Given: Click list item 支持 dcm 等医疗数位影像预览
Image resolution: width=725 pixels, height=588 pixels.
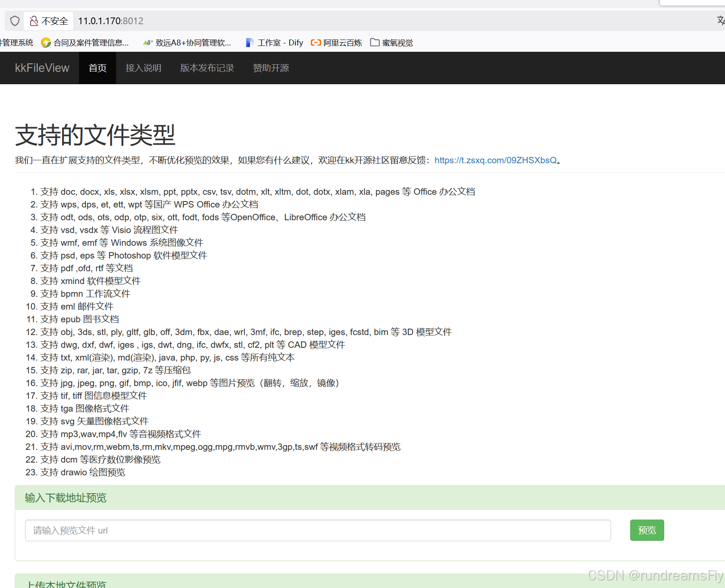Looking at the screenshot, I should (x=100, y=460).
